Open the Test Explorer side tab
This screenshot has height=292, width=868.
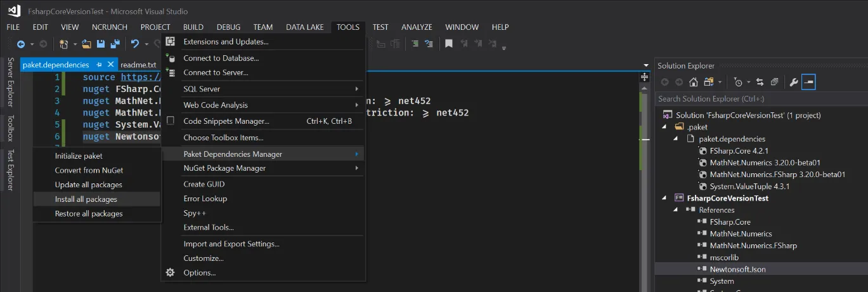pyautogui.click(x=10, y=169)
